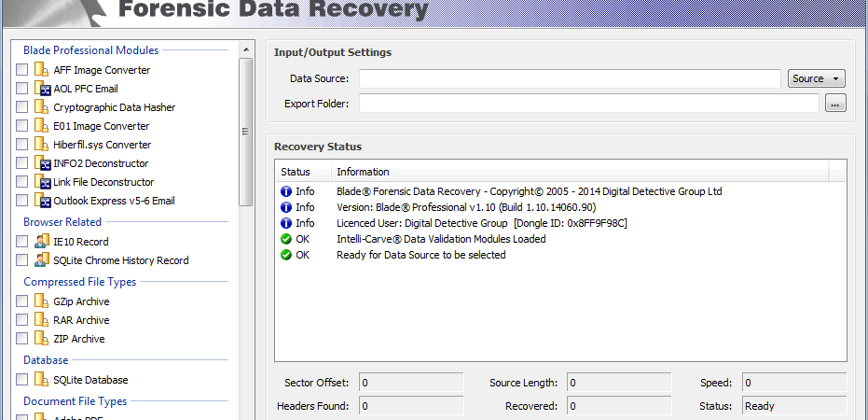
Task: Select the IE10 Record person icon
Action: click(x=42, y=242)
